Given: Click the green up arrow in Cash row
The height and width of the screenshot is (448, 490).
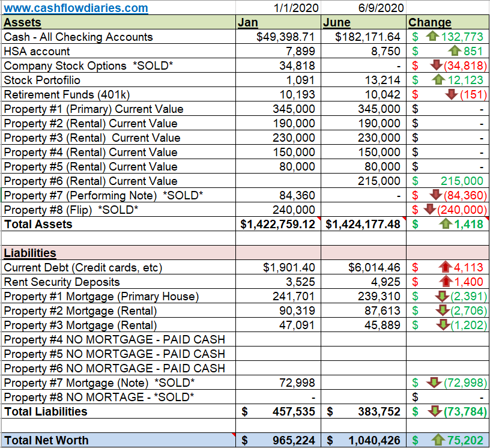Looking at the screenshot, I should pos(432,36).
